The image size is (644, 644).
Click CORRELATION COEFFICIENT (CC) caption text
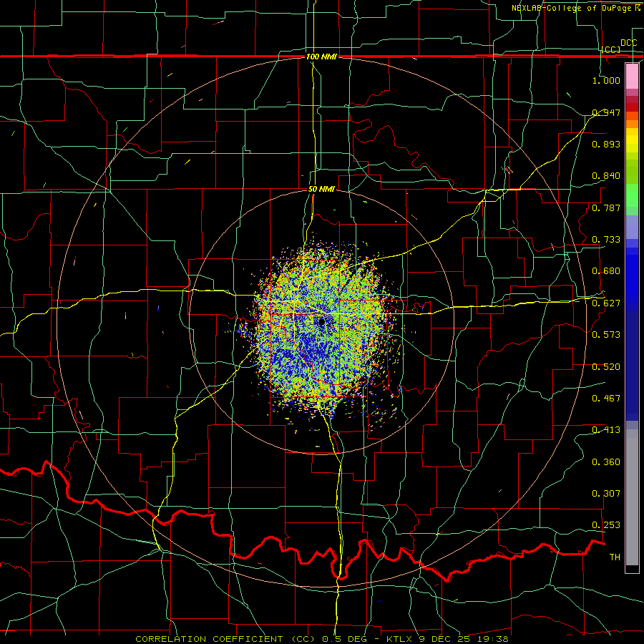[x=225, y=639]
